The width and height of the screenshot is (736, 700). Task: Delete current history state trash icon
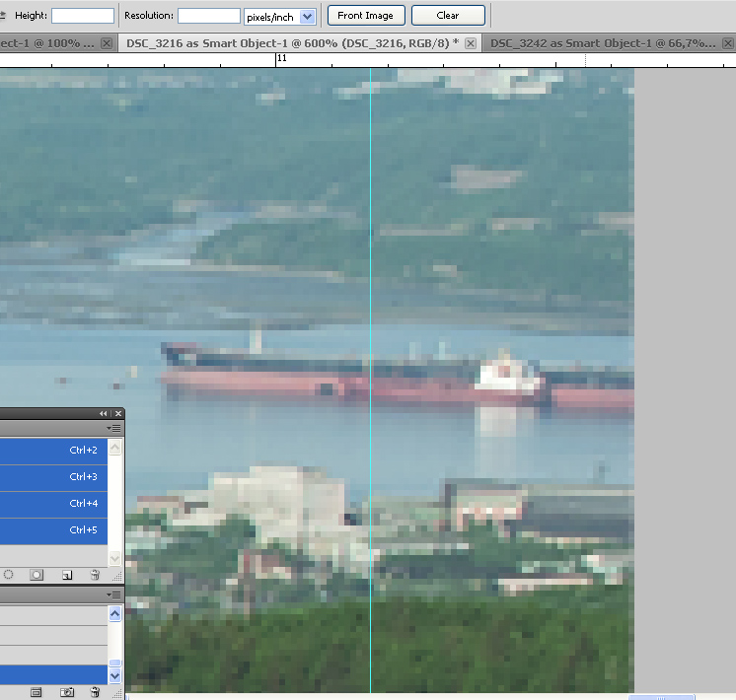click(x=95, y=693)
